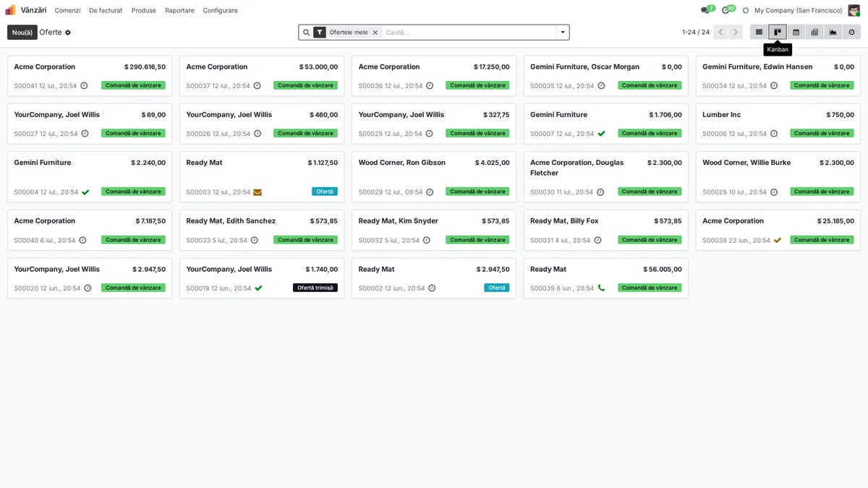Click the clock activity icon on S00041
868x488 pixels.
tap(84, 85)
